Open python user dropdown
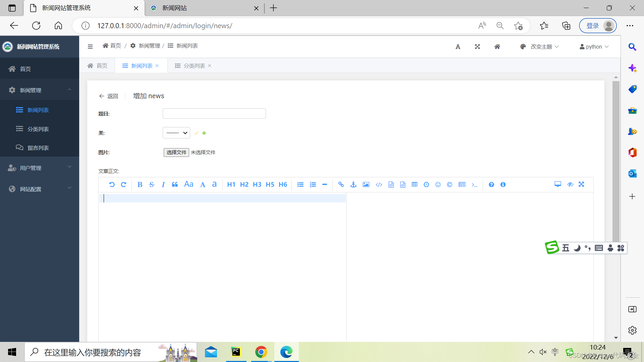The height and width of the screenshot is (362, 644). 594,47
